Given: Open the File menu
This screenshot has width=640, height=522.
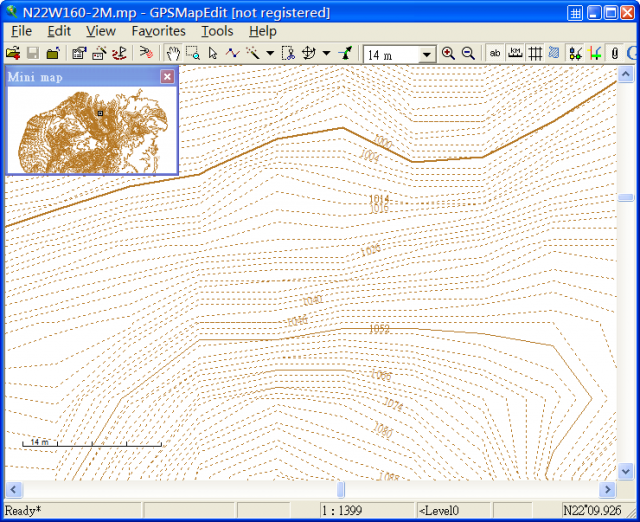Looking at the screenshot, I should [x=21, y=31].
